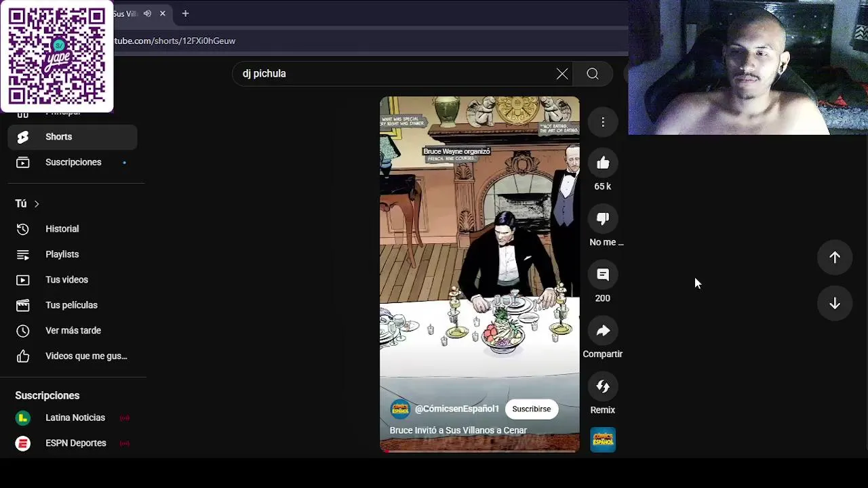Click the Suscripciones section heading
868x488 pixels.
point(47,396)
